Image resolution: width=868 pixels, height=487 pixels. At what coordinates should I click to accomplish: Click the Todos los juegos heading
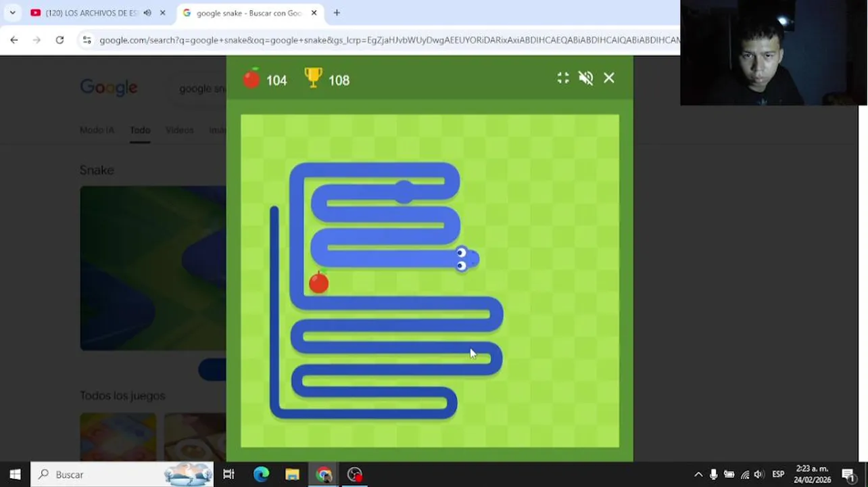[x=122, y=396]
